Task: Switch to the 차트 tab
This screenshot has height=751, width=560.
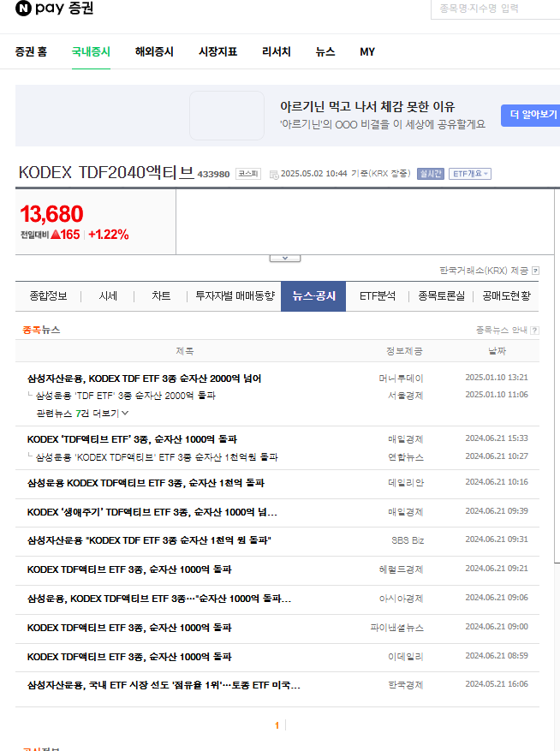Action: coord(161,296)
